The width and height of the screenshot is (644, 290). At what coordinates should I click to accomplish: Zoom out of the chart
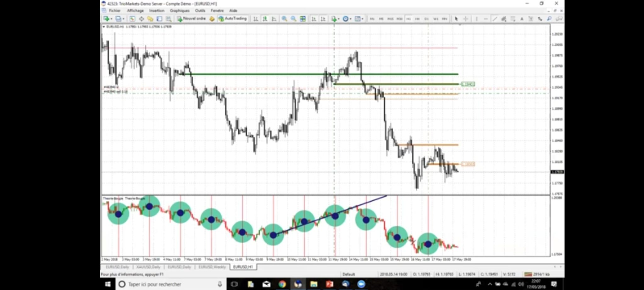pos(293,19)
